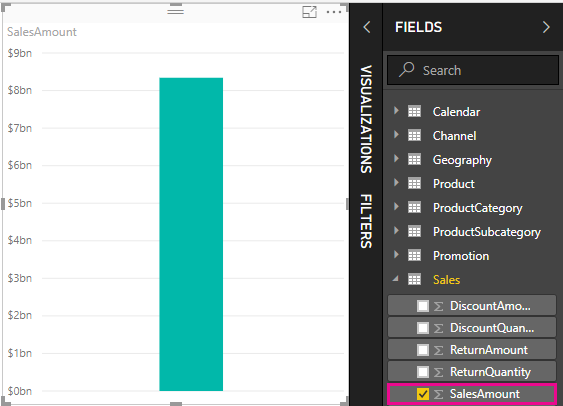Enable the ReturnAmount field checkbox
Viewport: 563px width, 406px height.
[423, 350]
